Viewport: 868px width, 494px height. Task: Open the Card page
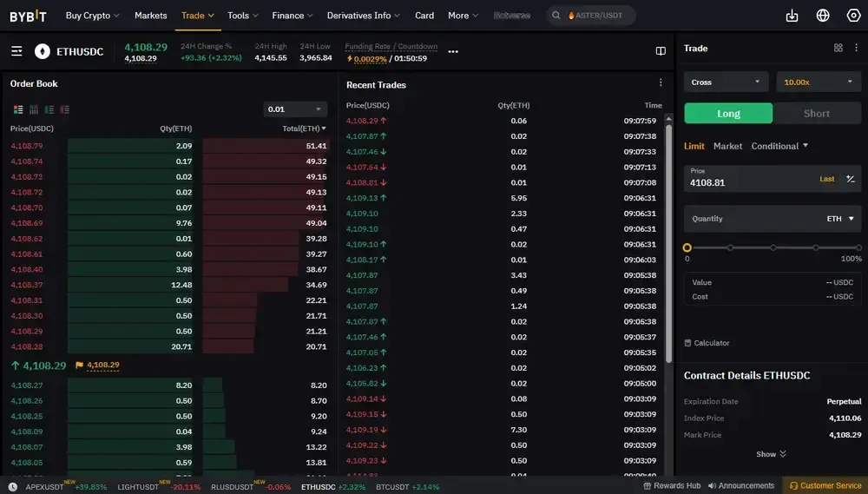point(424,16)
